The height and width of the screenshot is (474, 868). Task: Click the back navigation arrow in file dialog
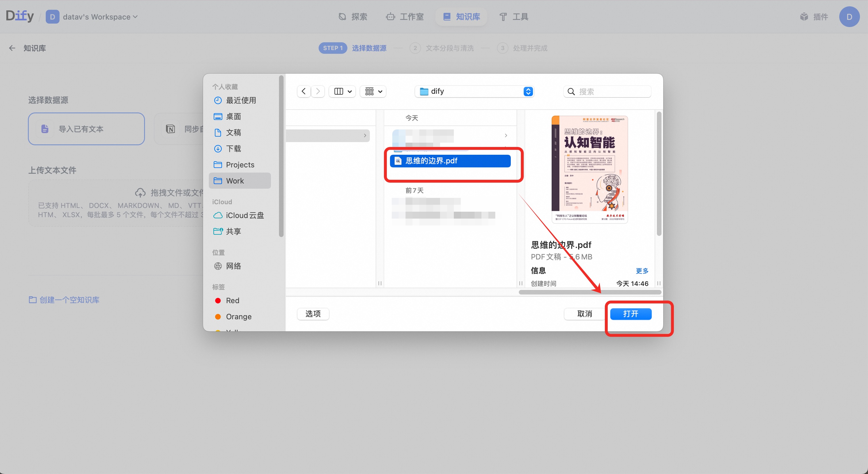tap(304, 91)
